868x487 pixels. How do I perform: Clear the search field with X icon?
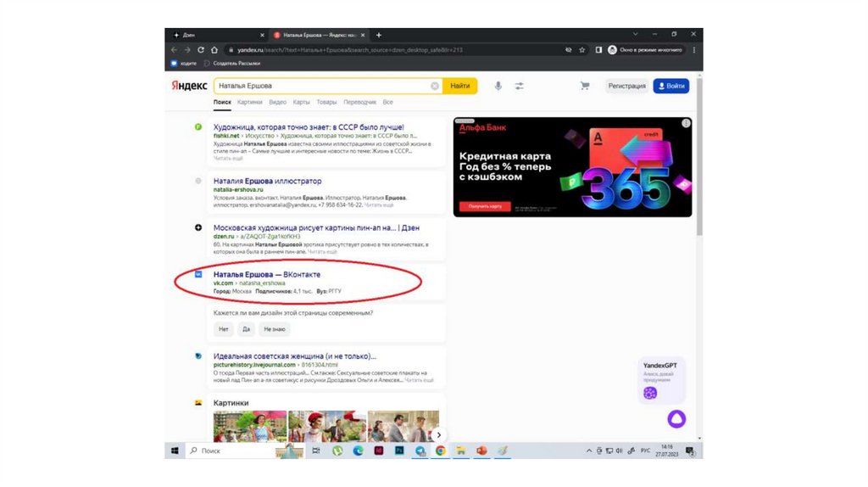pyautogui.click(x=435, y=86)
